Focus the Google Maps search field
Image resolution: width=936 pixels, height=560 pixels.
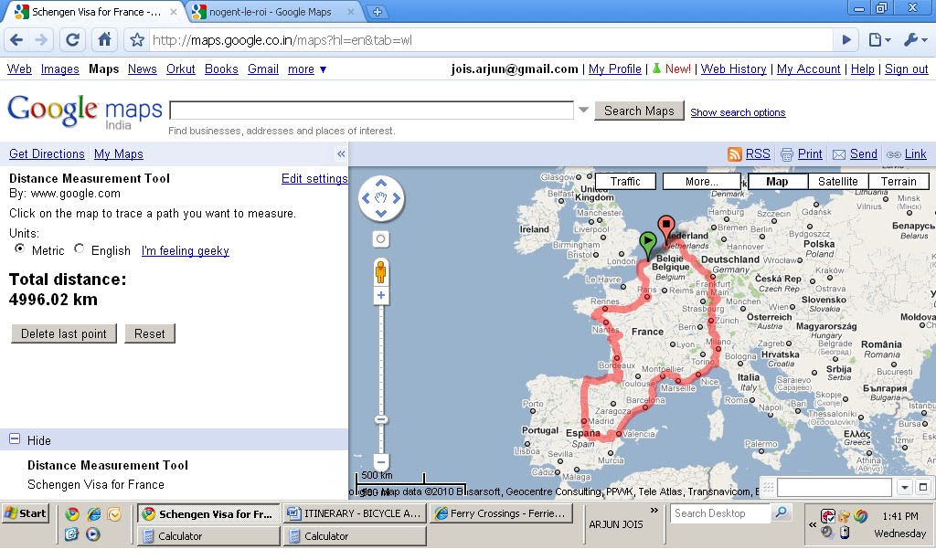(372, 111)
